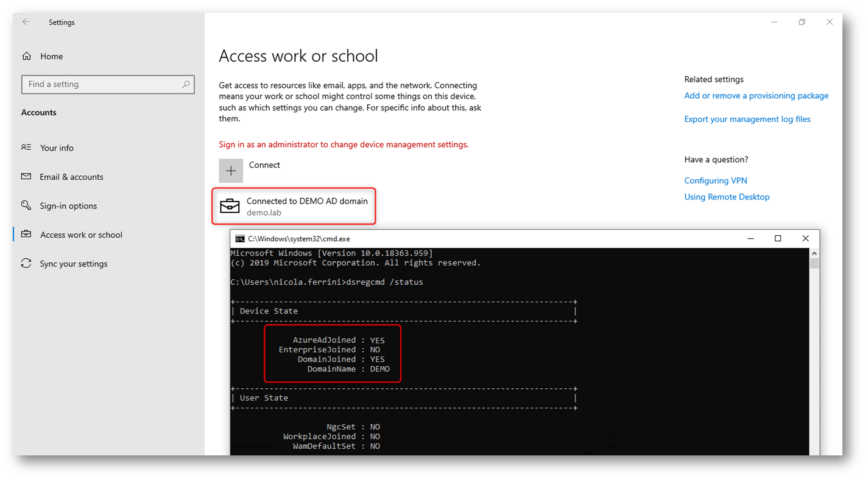The width and height of the screenshot is (868, 481).
Task: Open Your info settings
Action: click(x=57, y=148)
